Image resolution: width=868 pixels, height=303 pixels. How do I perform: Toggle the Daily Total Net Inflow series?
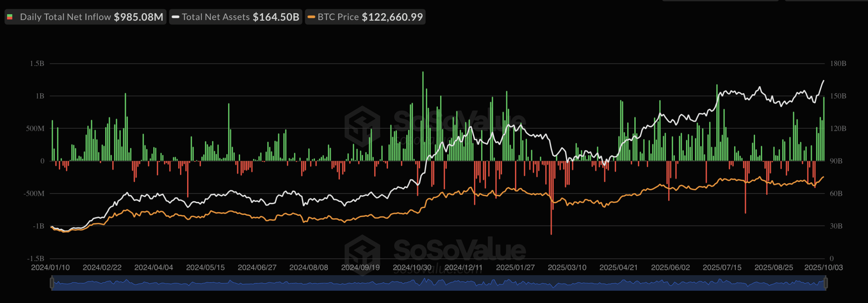coord(65,17)
